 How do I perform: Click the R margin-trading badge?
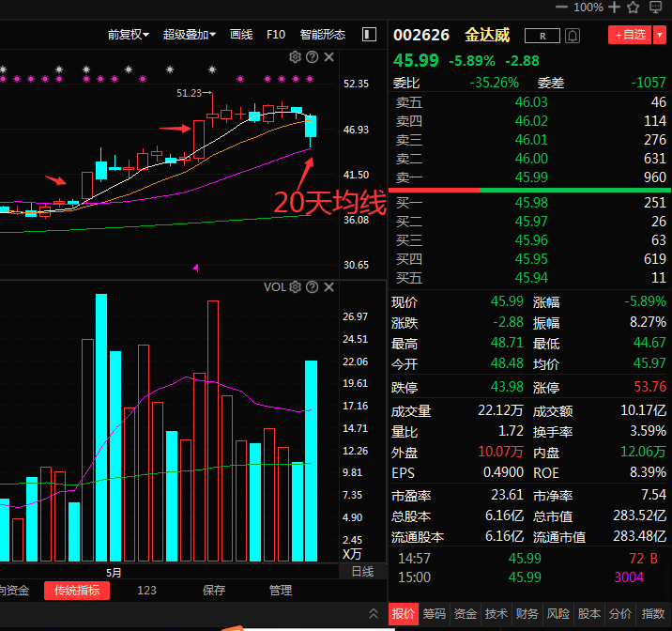point(542,36)
